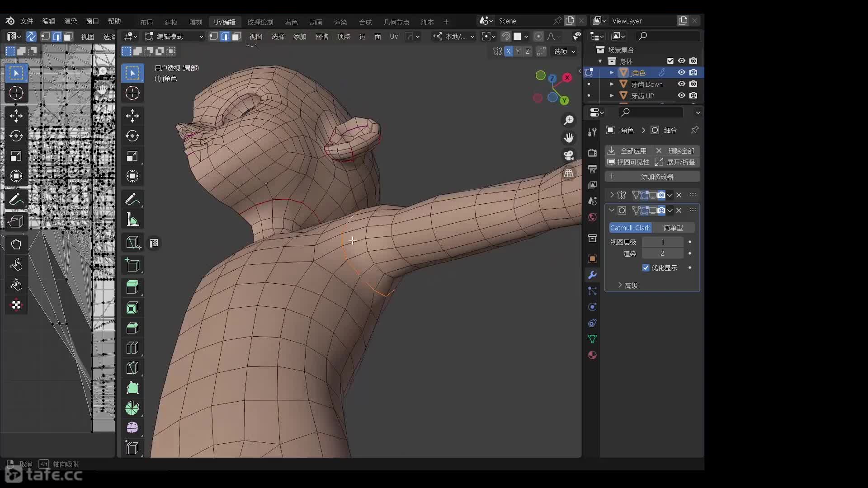Viewport: 868px width, 488px height.
Task: Click the 视图层级 value field
Action: (x=663, y=242)
